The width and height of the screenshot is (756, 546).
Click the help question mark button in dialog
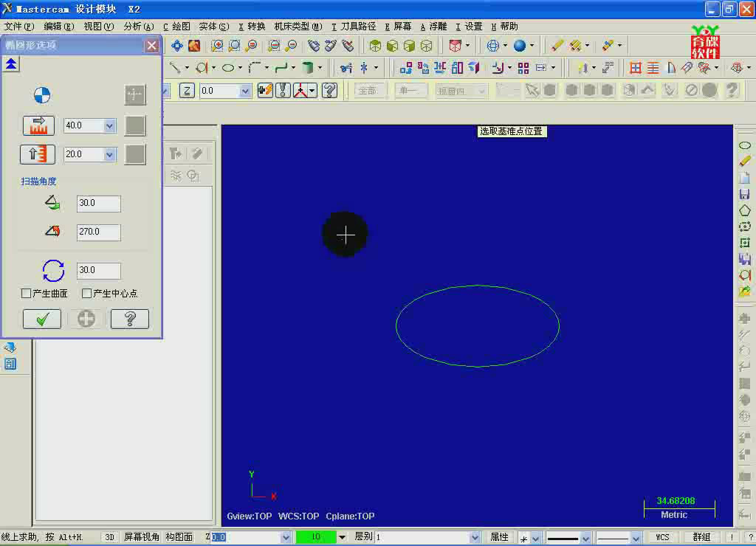click(130, 319)
